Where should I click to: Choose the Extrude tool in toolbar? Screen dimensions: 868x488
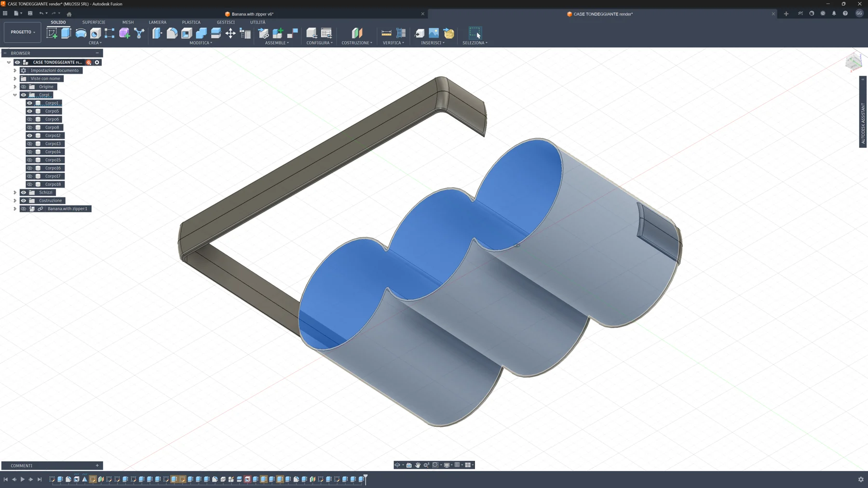(x=66, y=33)
